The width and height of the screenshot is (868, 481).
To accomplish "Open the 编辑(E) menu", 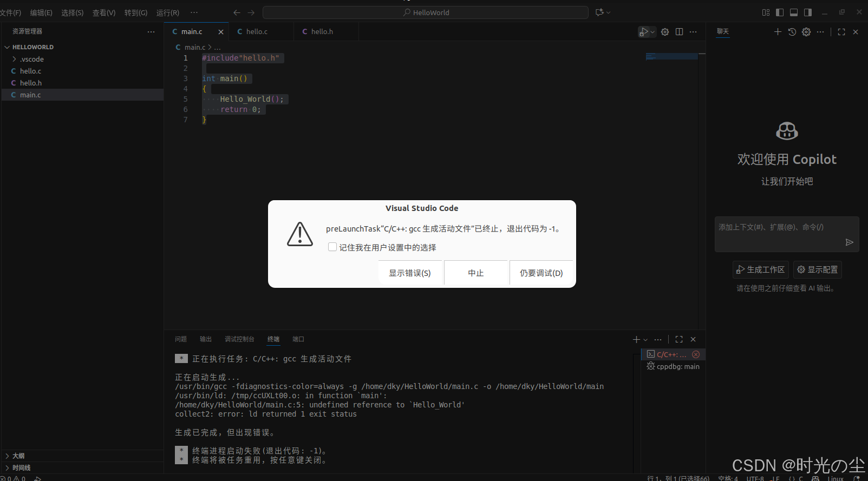I will tap(41, 12).
